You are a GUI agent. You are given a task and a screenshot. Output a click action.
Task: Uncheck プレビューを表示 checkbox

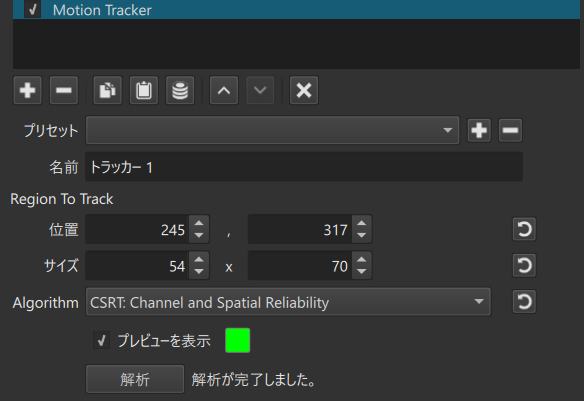click(101, 340)
